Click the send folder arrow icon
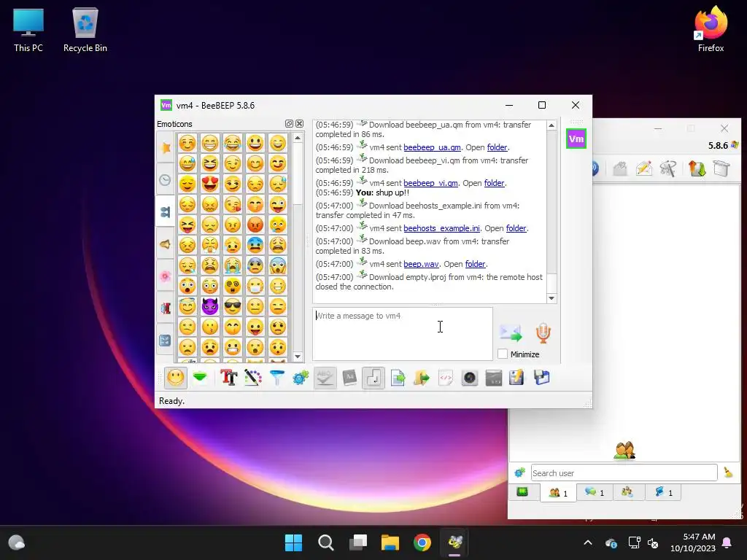This screenshot has height=560, width=747. point(421,378)
